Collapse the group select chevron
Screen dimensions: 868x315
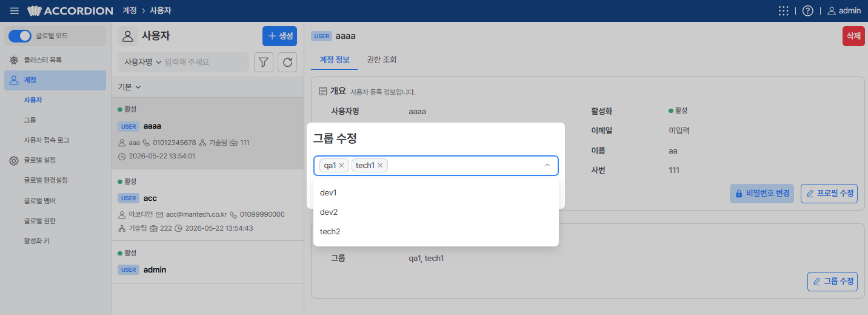(547, 165)
